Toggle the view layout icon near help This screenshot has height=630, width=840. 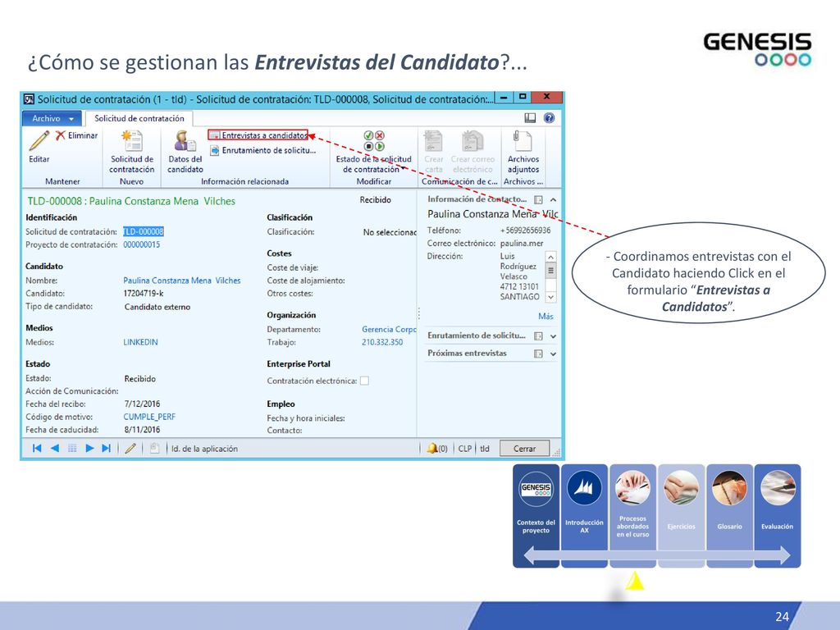[530, 118]
